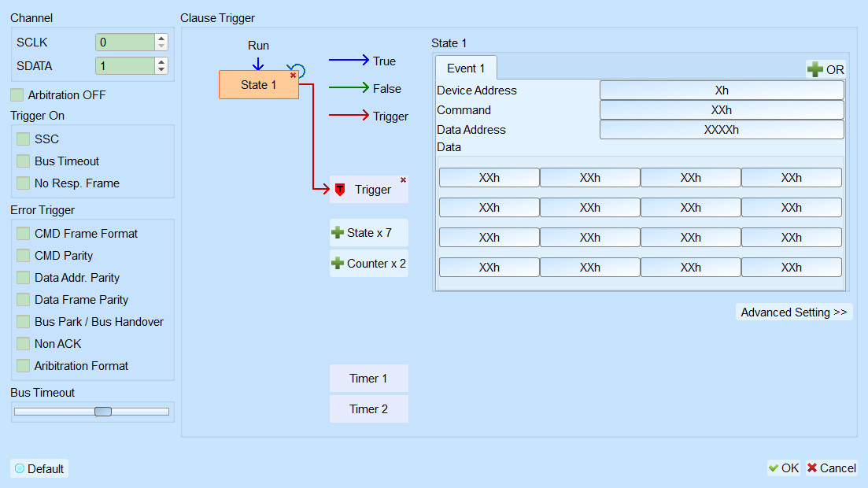Click the Default label
Image resolution: width=868 pixels, height=488 pixels.
pos(46,468)
